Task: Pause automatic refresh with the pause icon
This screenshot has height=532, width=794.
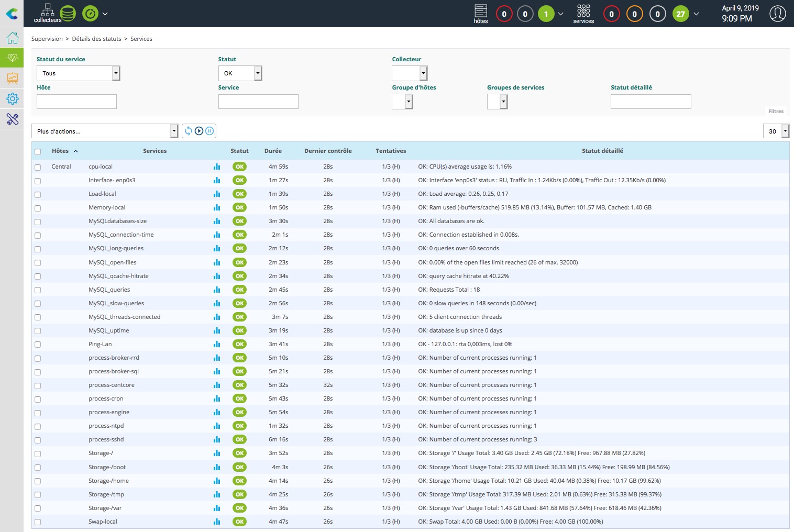Action: point(209,131)
